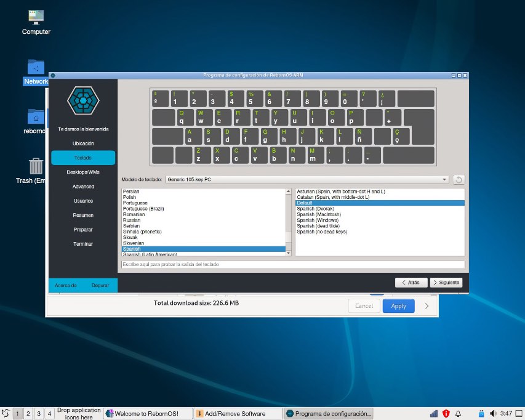525x420 pixels.
Task: Click scroll-up arrow of the language list
Action: [288, 192]
